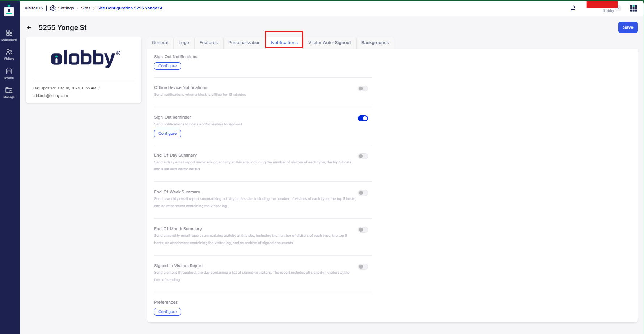Click the iLobby logo at sidebar top

click(9, 11)
